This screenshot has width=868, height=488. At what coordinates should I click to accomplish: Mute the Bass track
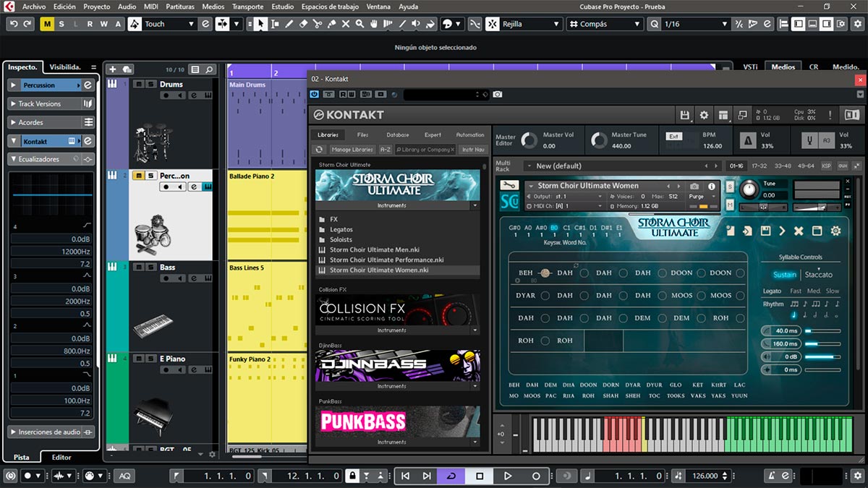(x=138, y=267)
